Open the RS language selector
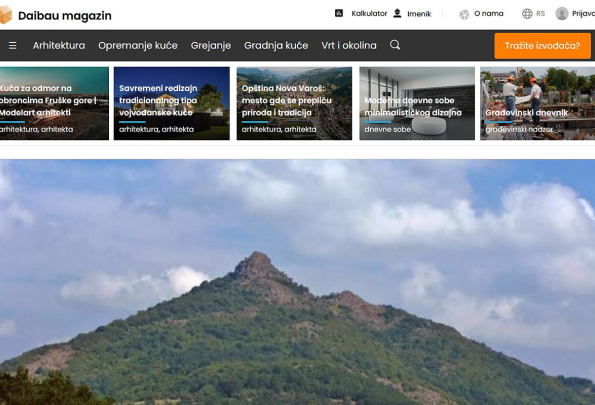Image resolution: width=595 pixels, height=405 pixels. (x=540, y=14)
